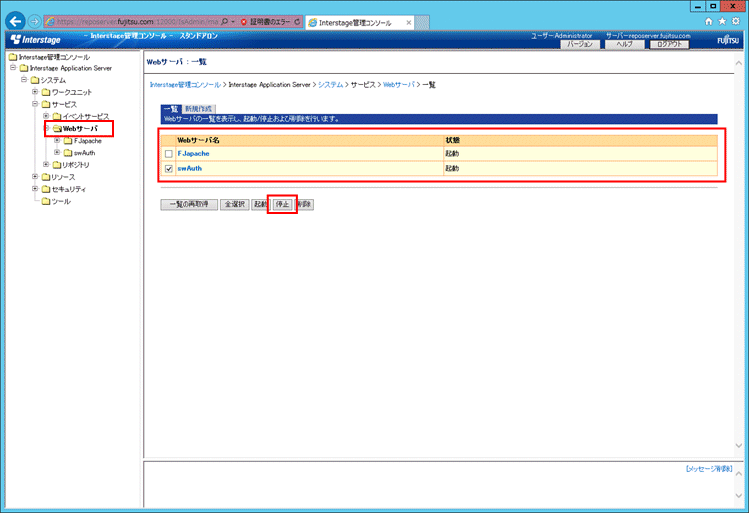Click the Interstage管理コンソール breadcrumb link

[185, 85]
